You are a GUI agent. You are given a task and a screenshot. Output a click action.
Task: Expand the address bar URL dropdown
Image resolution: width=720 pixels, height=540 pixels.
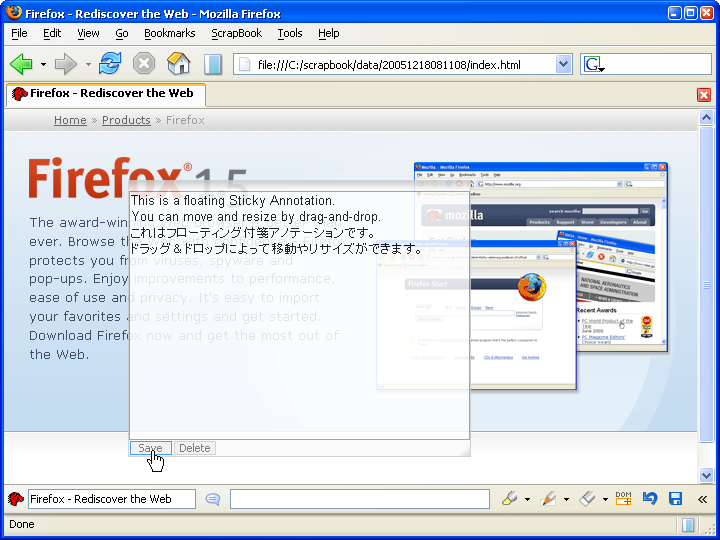pyautogui.click(x=563, y=64)
